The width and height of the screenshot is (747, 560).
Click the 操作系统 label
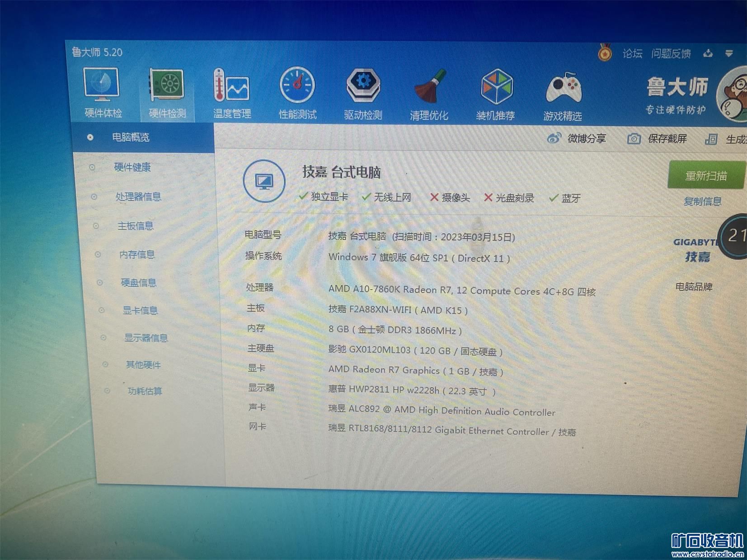(x=263, y=256)
